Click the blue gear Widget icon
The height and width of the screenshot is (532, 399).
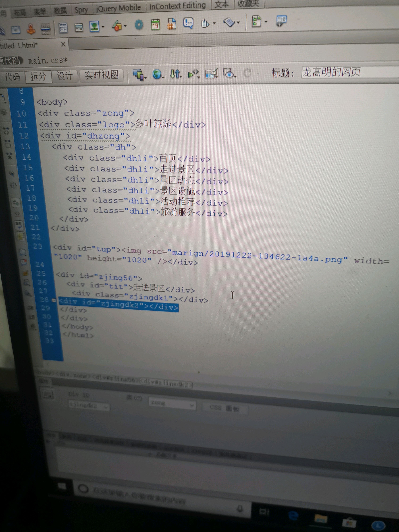click(139, 24)
